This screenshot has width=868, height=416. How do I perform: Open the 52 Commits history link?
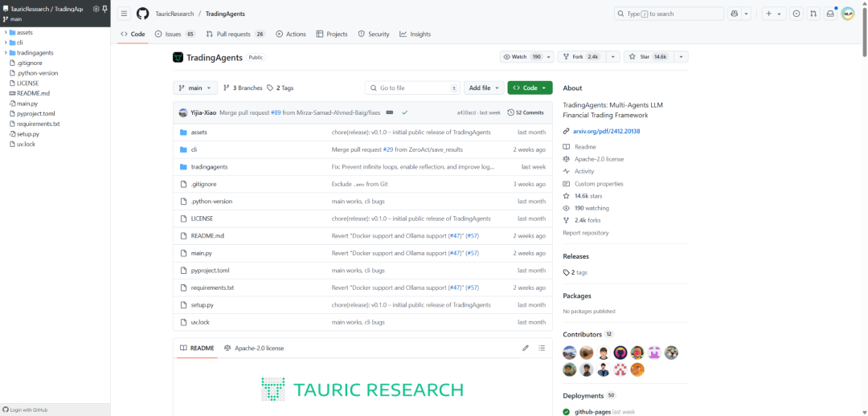click(x=526, y=112)
